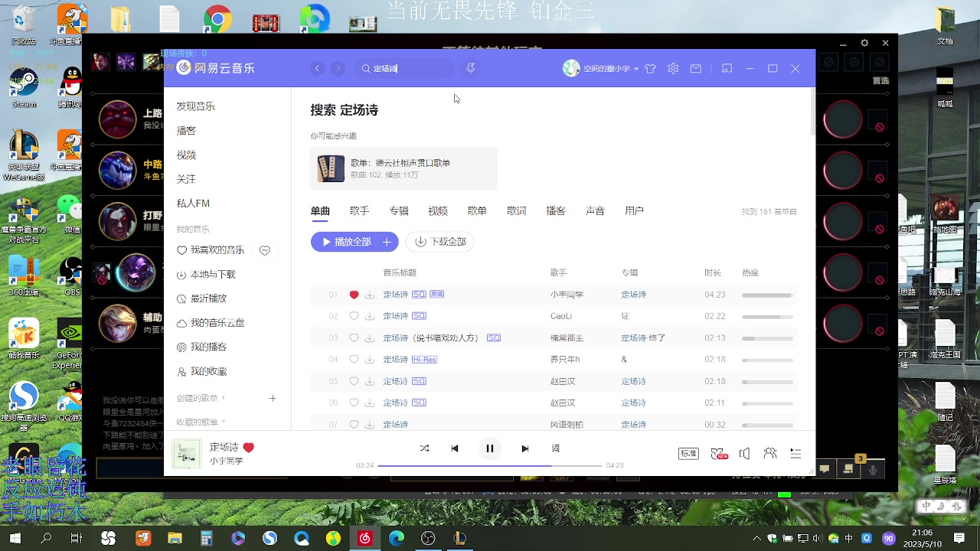The image size is (980, 551).
Task: Like song 02 by CaoLi
Action: pos(354,316)
